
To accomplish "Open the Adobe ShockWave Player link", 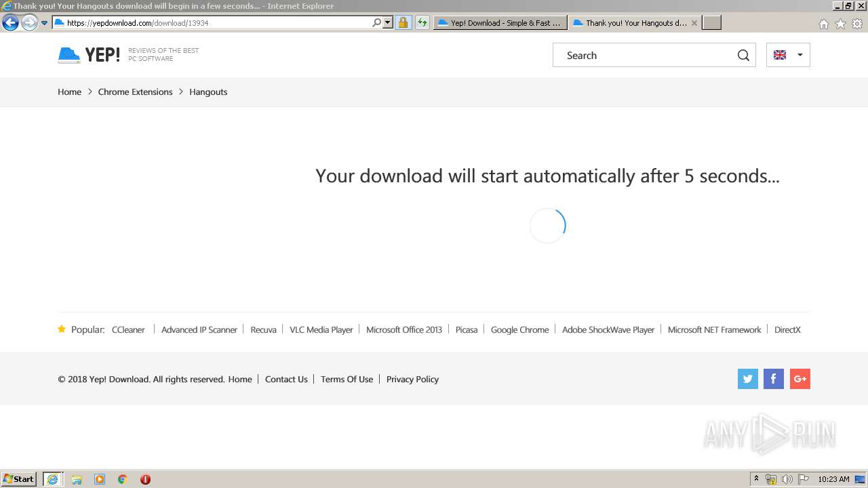I will tap(608, 329).
